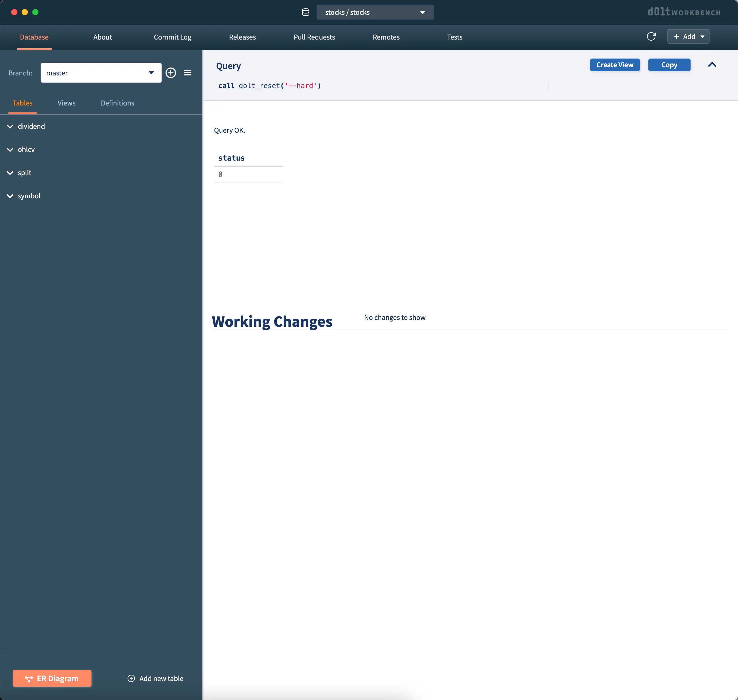Image resolution: width=738 pixels, height=700 pixels.
Task: Click the plus circle to create branch
Action: (171, 73)
